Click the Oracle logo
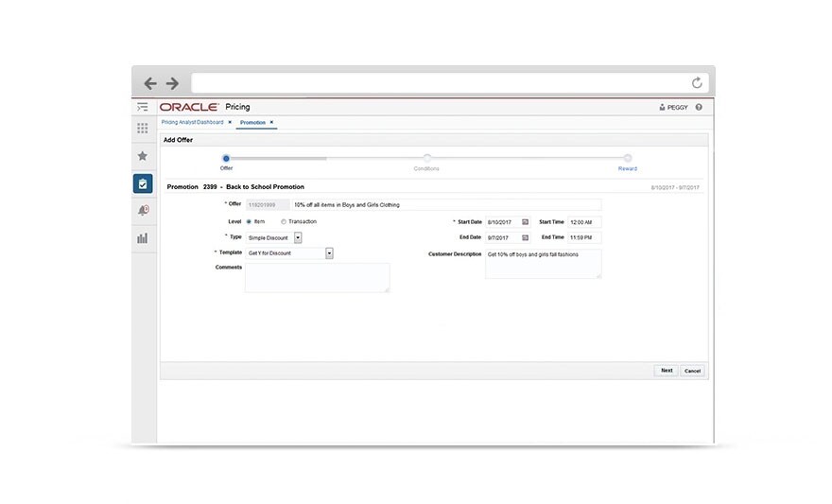The width and height of the screenshot is (832, 504). [189, 107]
